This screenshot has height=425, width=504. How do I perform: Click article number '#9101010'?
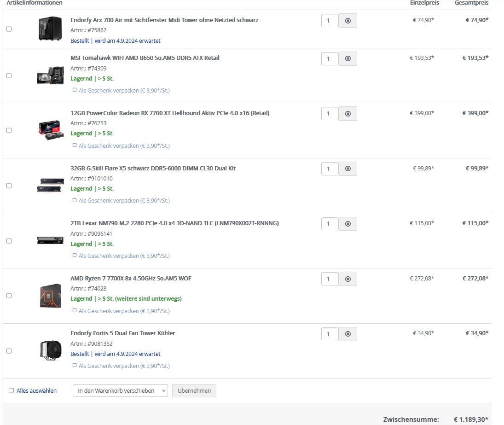pos(100,178)
